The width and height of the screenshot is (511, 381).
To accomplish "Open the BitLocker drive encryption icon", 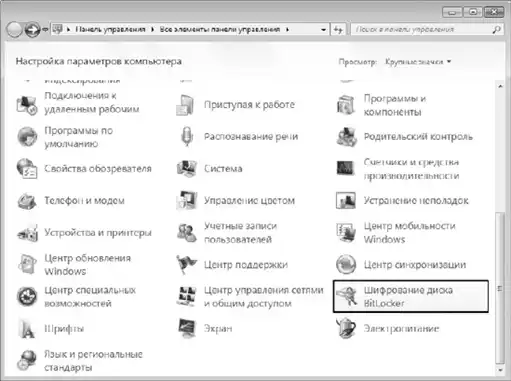I will (347, 296).
